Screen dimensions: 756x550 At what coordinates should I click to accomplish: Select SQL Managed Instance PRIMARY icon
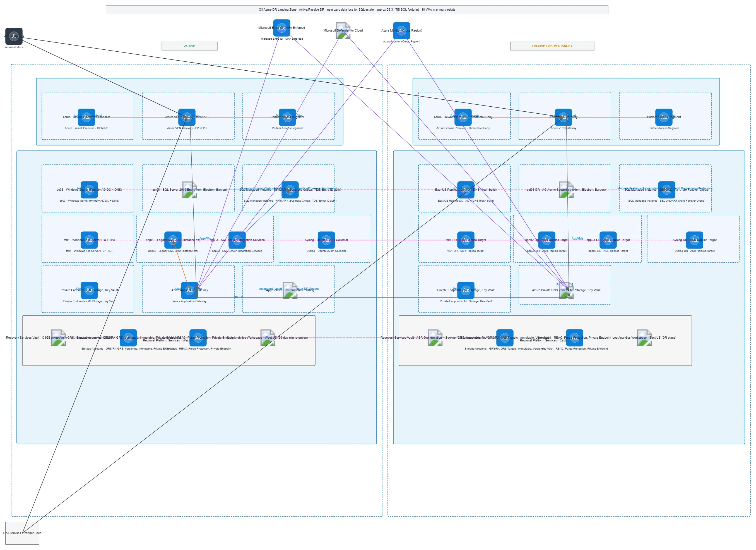tap(290, 190)
